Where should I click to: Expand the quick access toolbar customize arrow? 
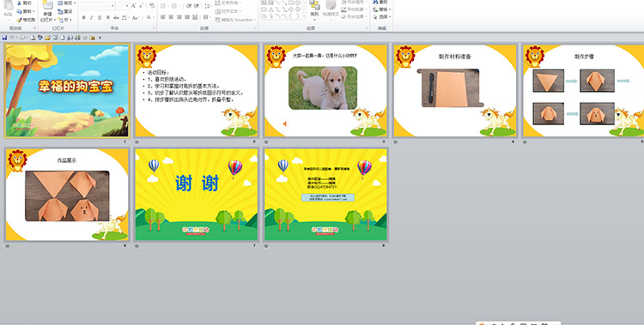point(100,38)
